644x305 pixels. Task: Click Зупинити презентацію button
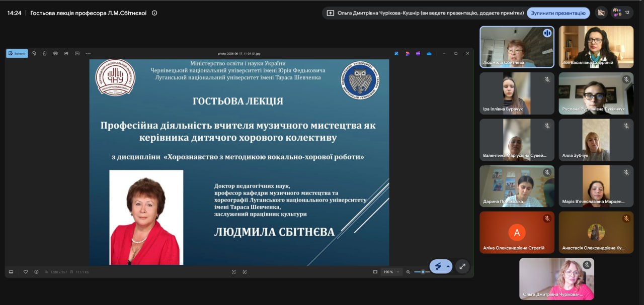click(x=558, y=13)
